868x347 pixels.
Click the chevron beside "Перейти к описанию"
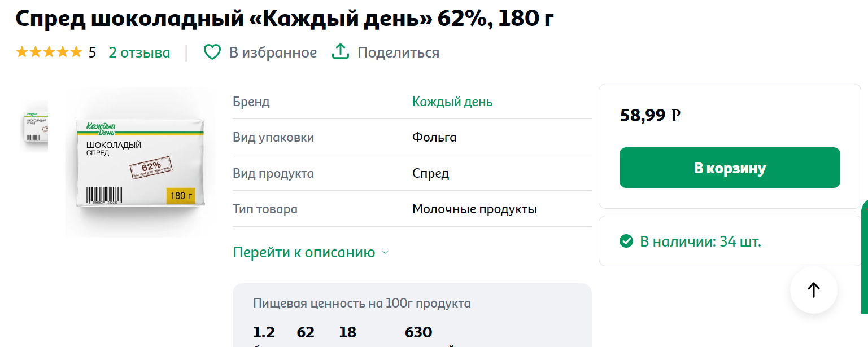385,252
